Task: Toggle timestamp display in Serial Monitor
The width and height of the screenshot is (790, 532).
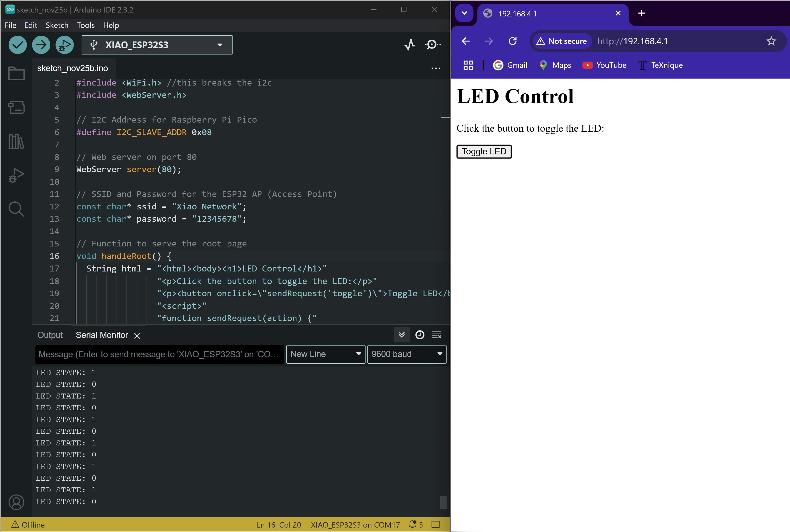Action: pos(420,335)
